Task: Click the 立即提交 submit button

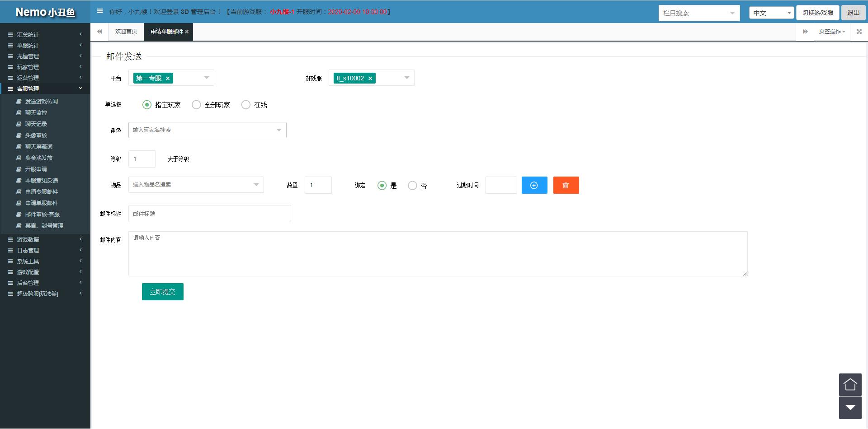Action: pyautogui.click(x=162, y=292)
